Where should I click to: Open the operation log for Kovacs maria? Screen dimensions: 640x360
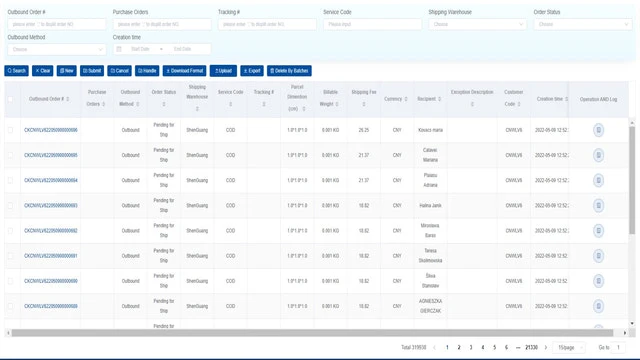coord(598,130)
